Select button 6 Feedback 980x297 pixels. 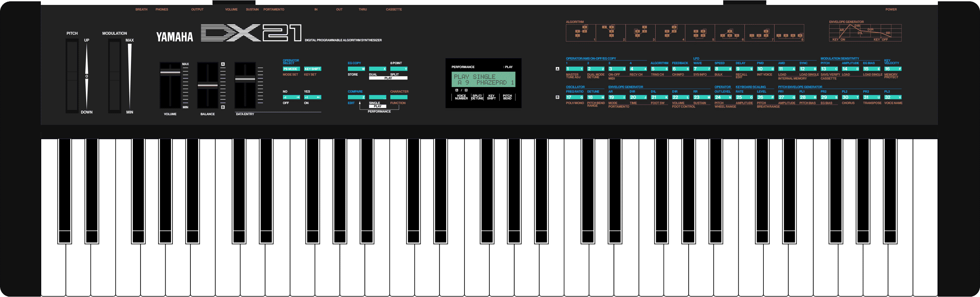pyautogui.click(x=680, y=69)
